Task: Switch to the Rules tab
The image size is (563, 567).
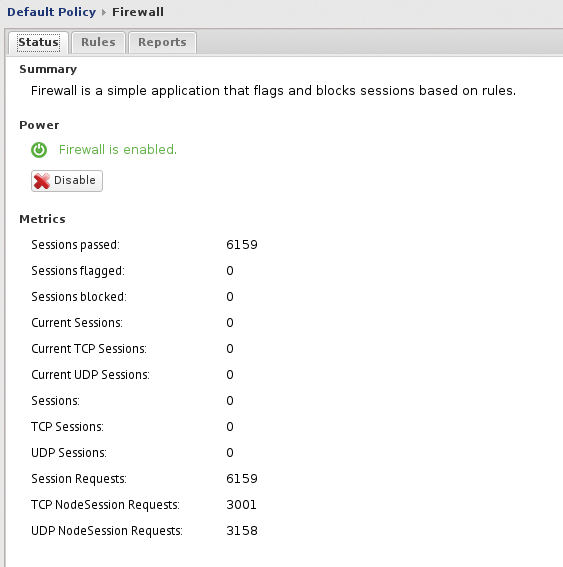Action: tap(98, 42)
